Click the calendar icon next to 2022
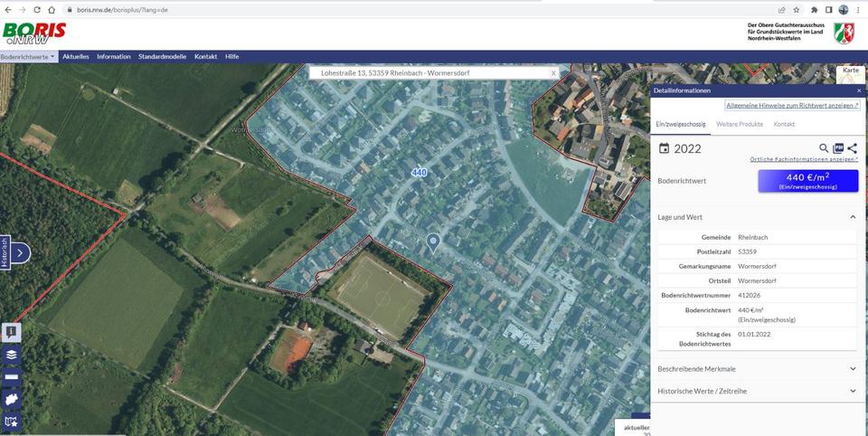This screenshot has width=868, height=436. (x=664, y=148)
